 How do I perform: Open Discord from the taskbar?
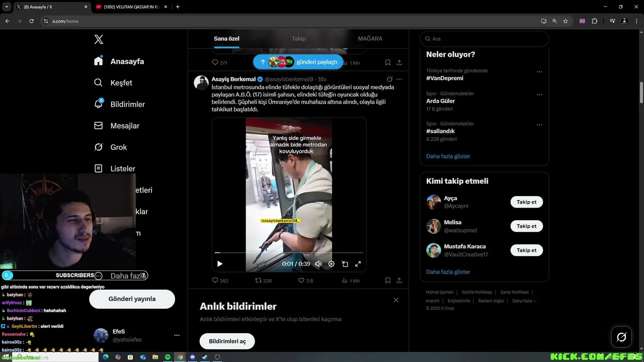[192, 357]
